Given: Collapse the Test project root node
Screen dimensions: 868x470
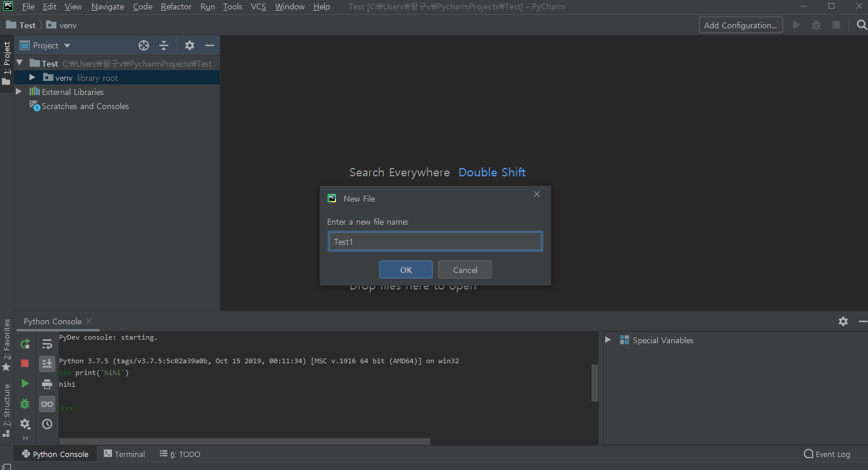Looking at the screenshot, I should 19,63.
